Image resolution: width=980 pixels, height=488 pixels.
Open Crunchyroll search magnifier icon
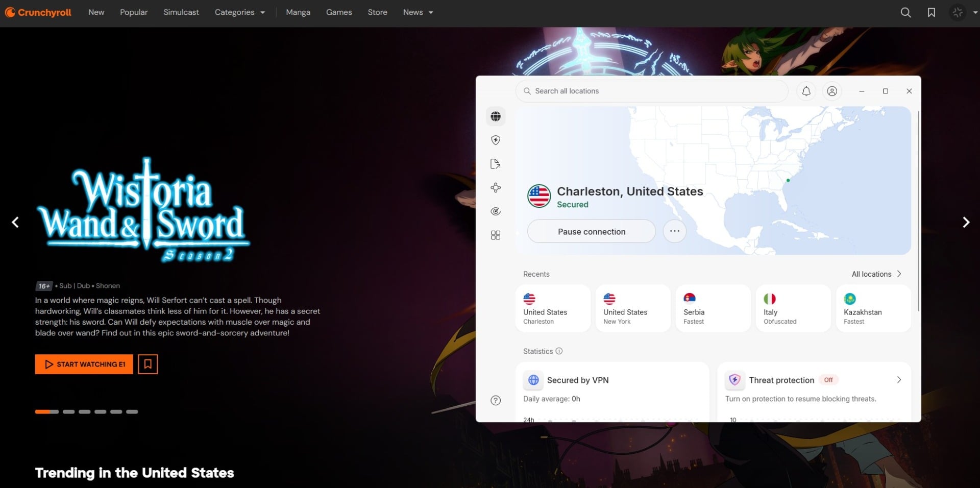pyautogui.click(x=905, y=13)
